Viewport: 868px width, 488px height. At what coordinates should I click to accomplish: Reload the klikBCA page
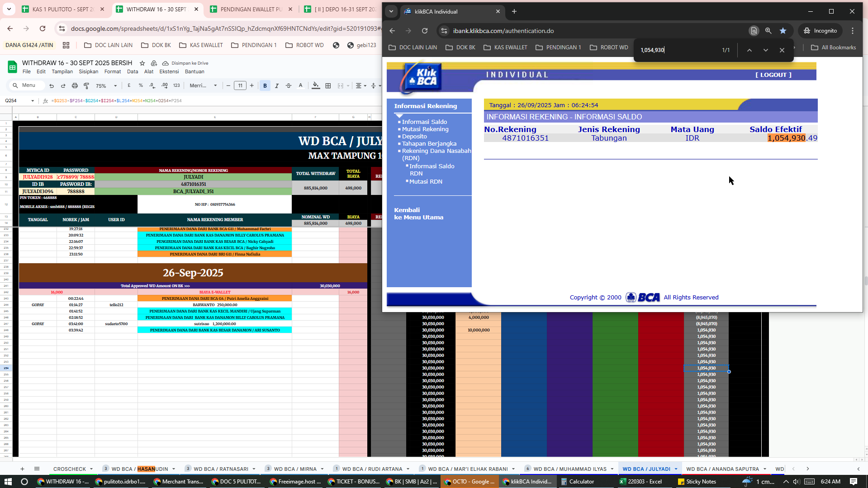tap(425, 31)
